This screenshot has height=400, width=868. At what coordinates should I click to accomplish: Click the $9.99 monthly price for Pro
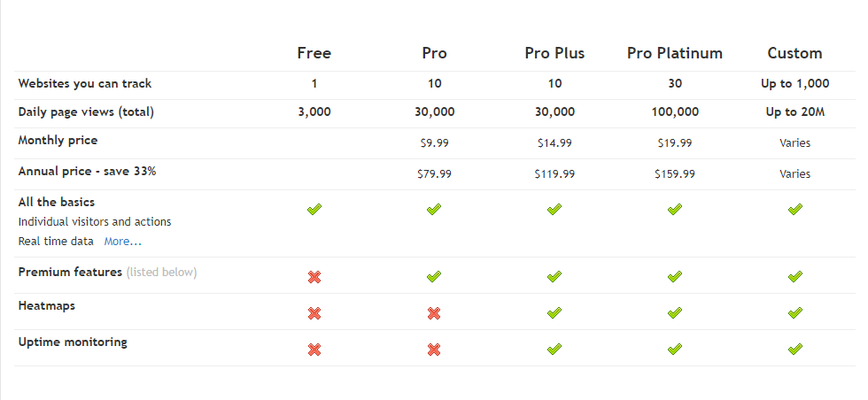pos(435,142)
